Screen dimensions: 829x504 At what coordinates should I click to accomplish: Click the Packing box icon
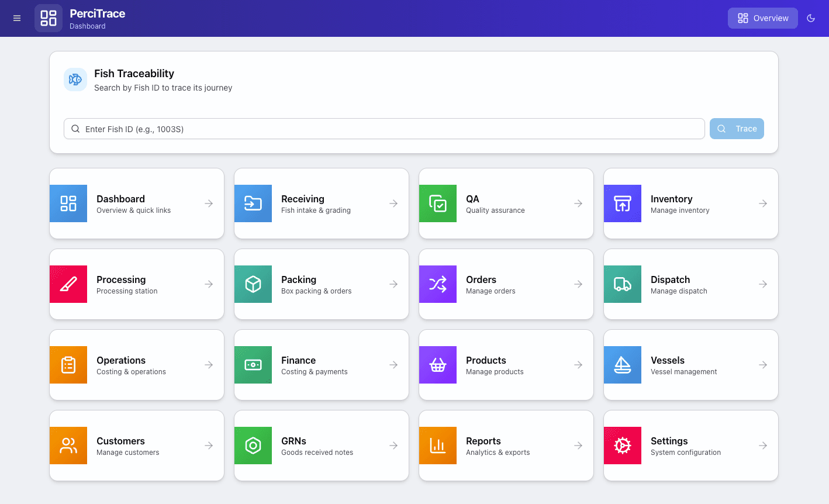253,284
